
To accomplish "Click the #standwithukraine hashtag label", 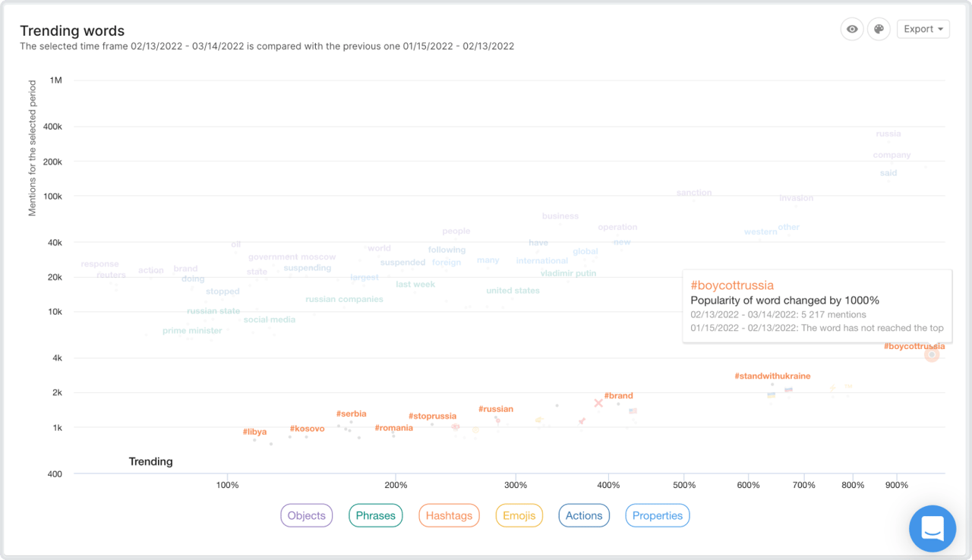I will click(772, 376).
